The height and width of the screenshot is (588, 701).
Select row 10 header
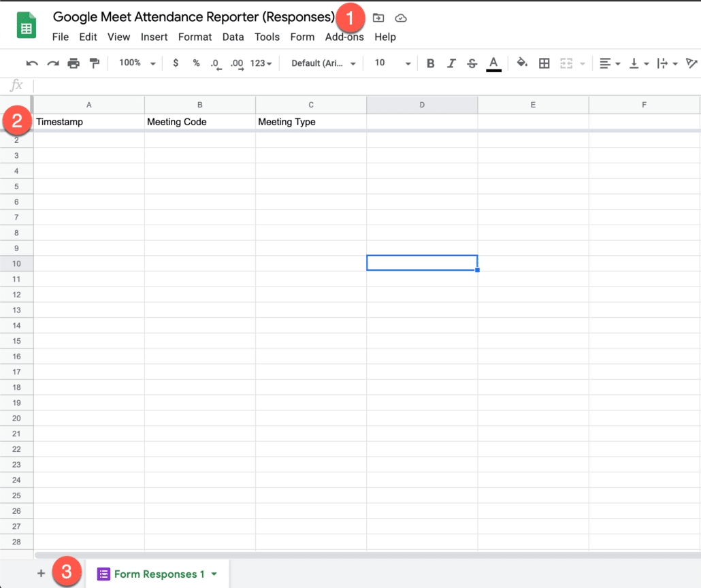(x=16, y=264)
